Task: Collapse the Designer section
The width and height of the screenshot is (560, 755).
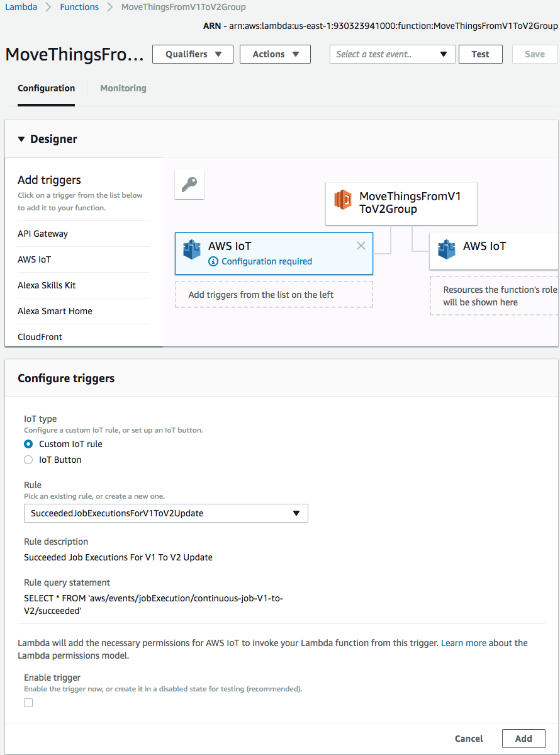Action: 21,139
